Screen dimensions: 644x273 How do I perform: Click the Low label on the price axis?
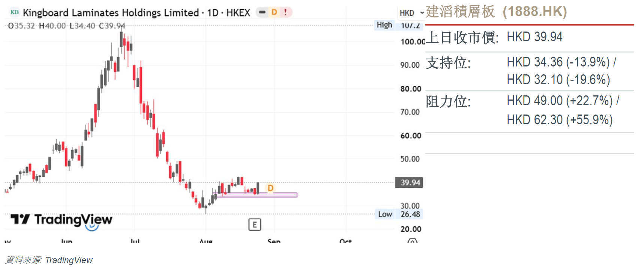[385, 214]
